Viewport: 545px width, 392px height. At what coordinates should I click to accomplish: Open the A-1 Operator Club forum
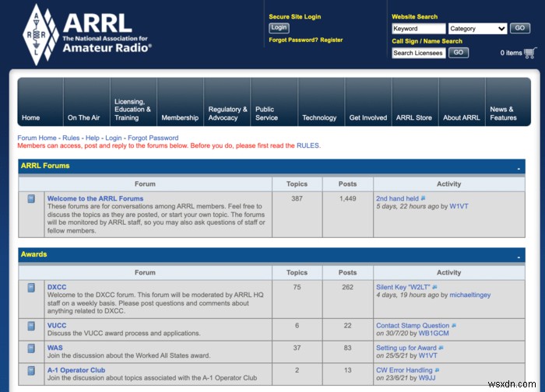click(x=76, y=370)
